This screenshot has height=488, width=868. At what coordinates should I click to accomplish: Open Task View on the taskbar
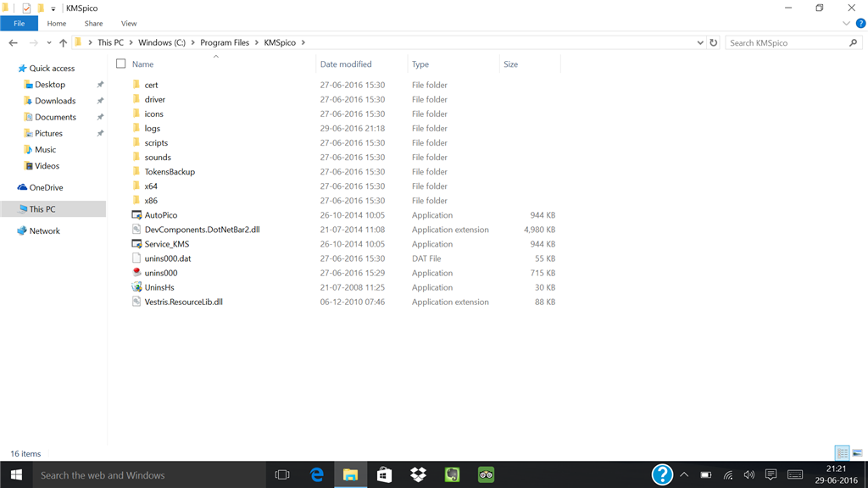point(282,474)
